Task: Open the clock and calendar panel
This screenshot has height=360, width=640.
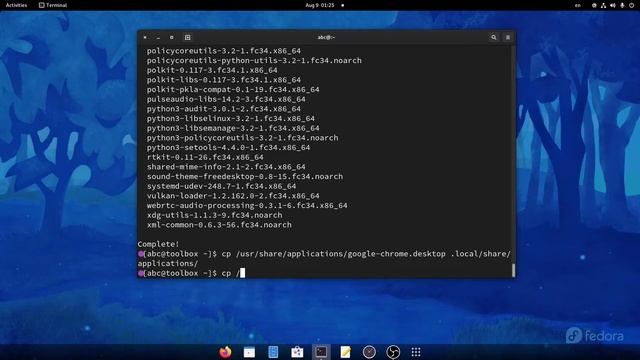Action: click(x=320, y=5)
